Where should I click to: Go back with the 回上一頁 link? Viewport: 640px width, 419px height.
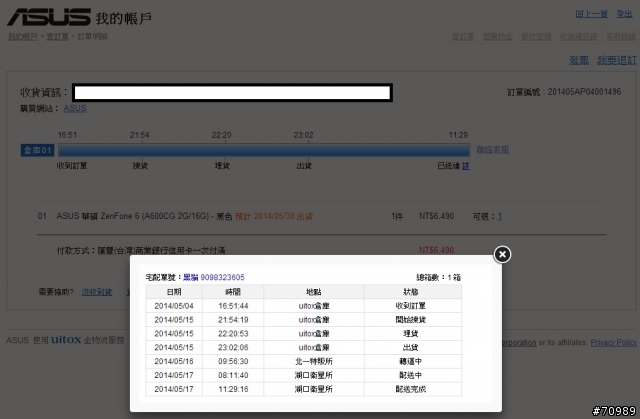[591, 14]
